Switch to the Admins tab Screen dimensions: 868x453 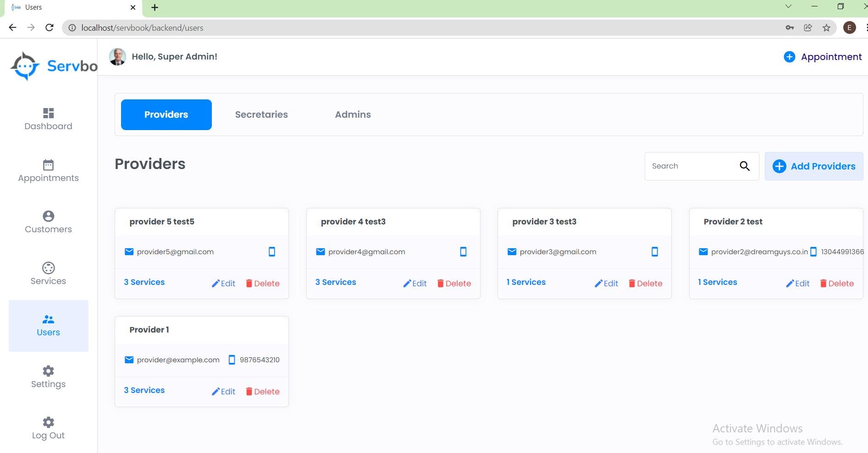pos(353,115)
